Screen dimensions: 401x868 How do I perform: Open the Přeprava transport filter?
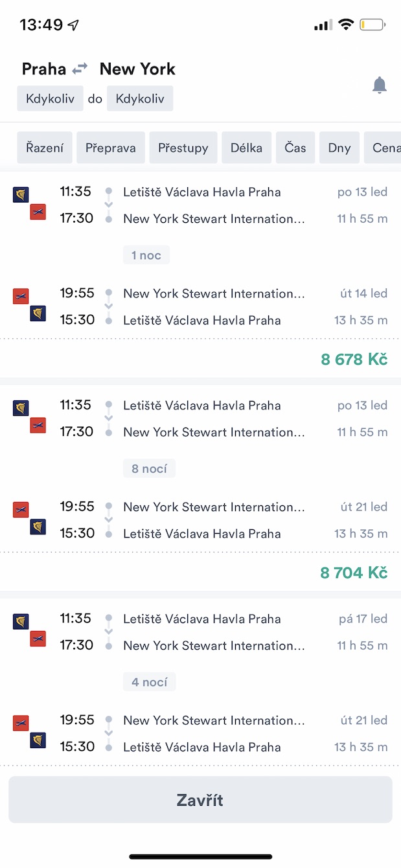[111, 148]
